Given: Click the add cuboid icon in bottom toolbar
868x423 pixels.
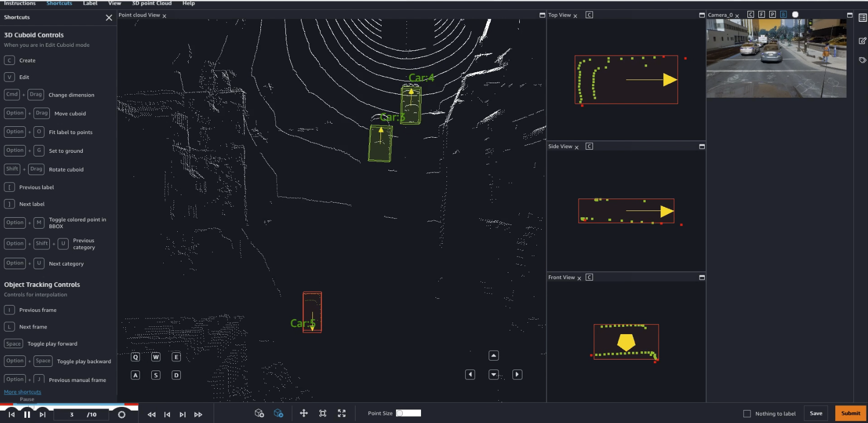Looking at the screenshot, I should point(259,413).
